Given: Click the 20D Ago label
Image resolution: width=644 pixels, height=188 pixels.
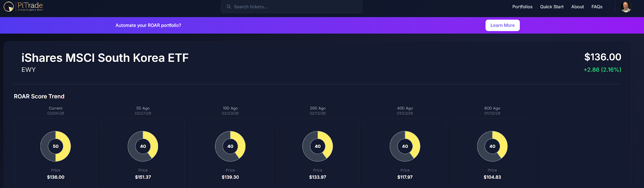Looking at the screenshot, I should [x=318, y=108].
